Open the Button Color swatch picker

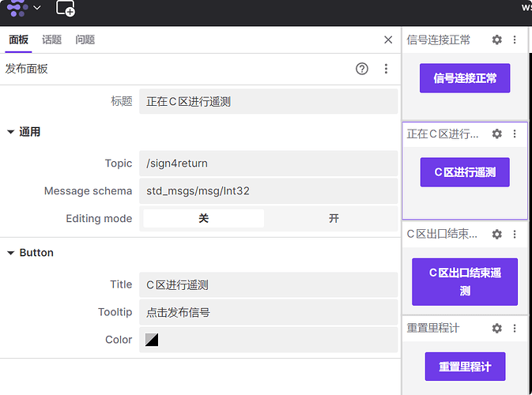[152, 340]
